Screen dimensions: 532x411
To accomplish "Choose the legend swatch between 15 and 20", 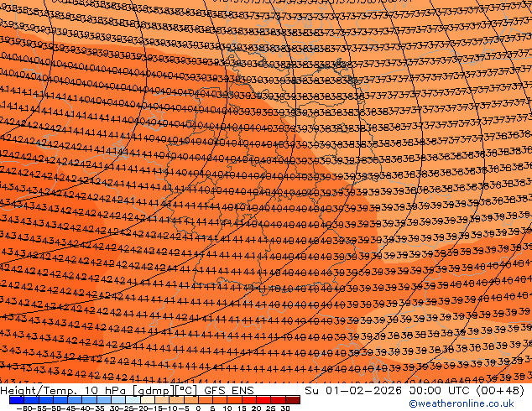I will [x=249, y=400].
